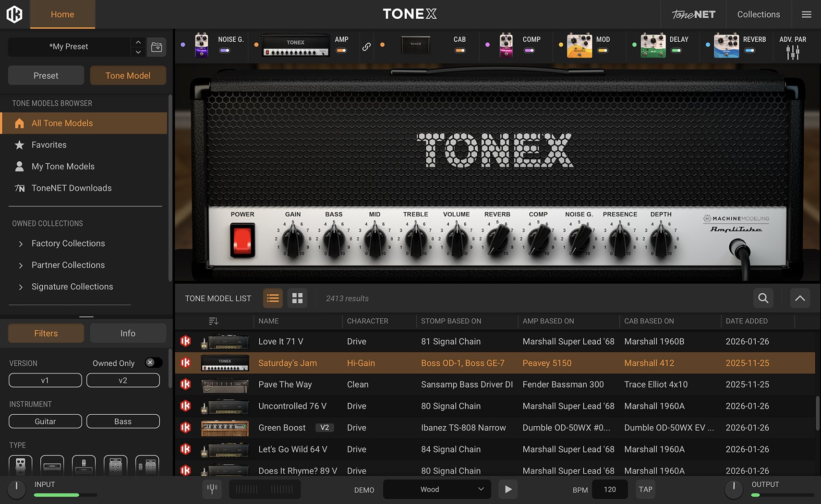The image size is (821, 504).
Task: Toggle the amp red POWER switch
Action: point(242,240)
